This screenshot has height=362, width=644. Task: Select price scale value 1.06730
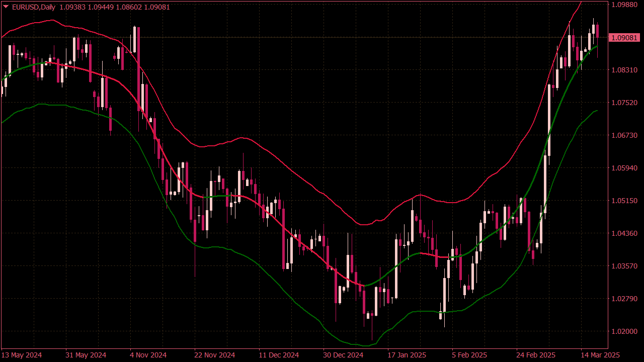[x=624, y=135]
